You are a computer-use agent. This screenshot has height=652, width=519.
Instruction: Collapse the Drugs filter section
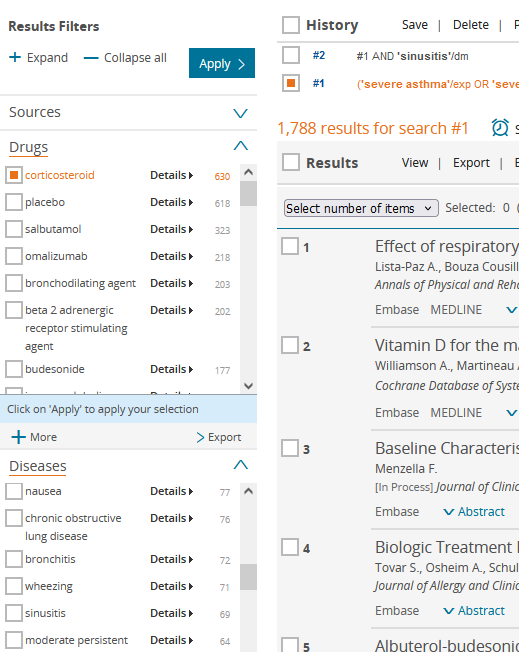click(240, 146)
